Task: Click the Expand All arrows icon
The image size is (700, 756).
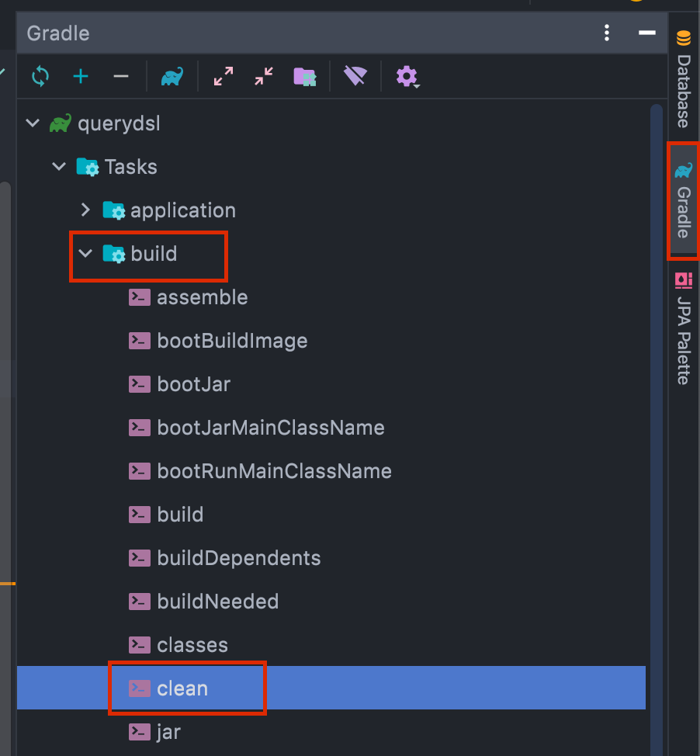Action: tap(224, 76)
